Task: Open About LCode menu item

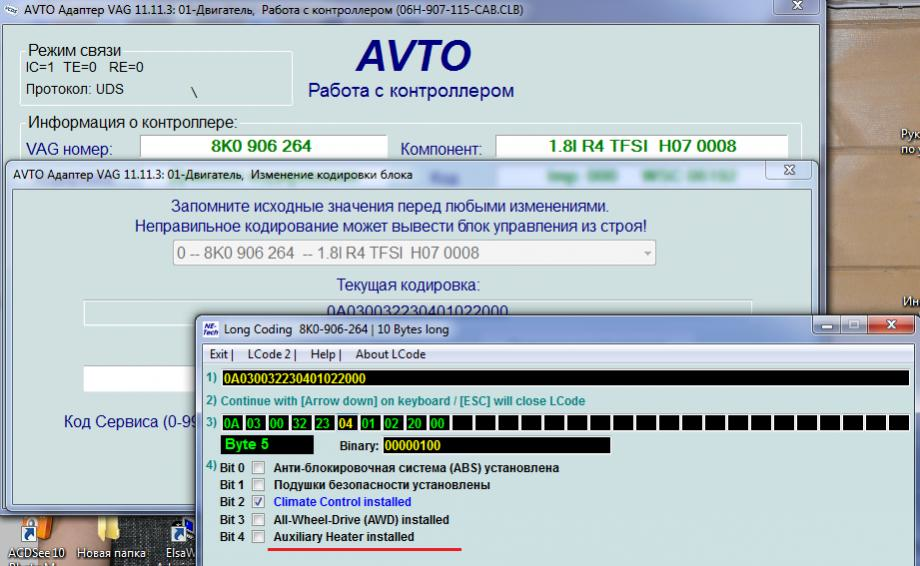Action: pyautogui.click(x=390, y=354)
